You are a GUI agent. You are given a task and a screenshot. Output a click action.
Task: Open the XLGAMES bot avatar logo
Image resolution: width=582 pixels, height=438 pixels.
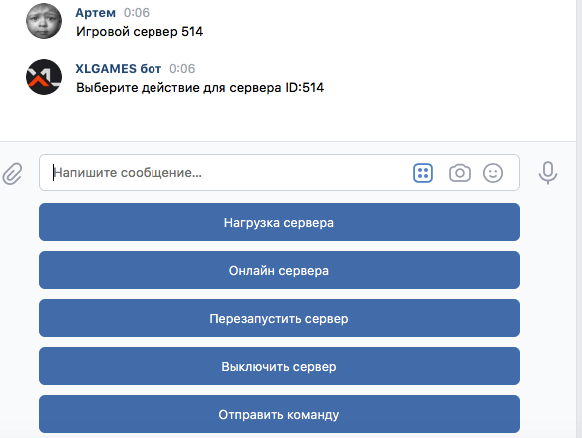pyautogui.click(x=44, y=77)
